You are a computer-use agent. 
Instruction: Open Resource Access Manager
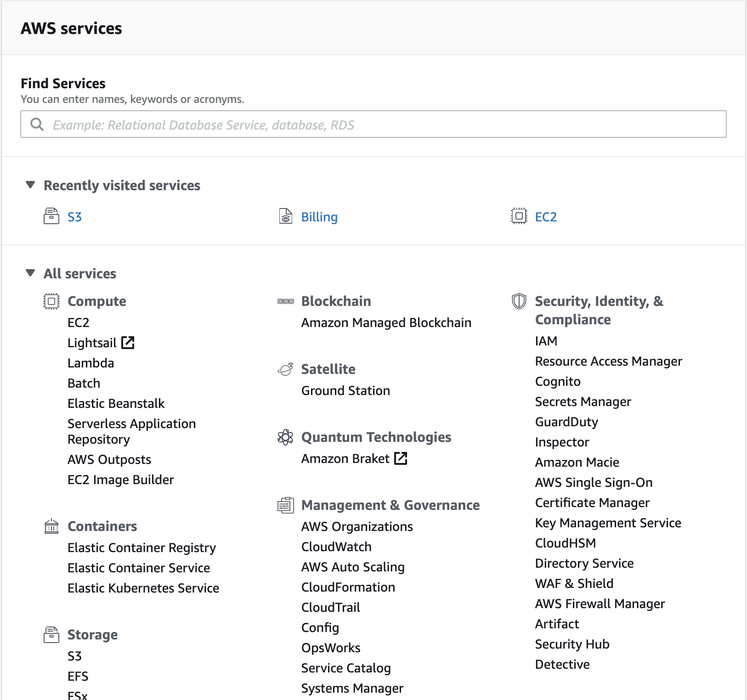click(609, 361)
